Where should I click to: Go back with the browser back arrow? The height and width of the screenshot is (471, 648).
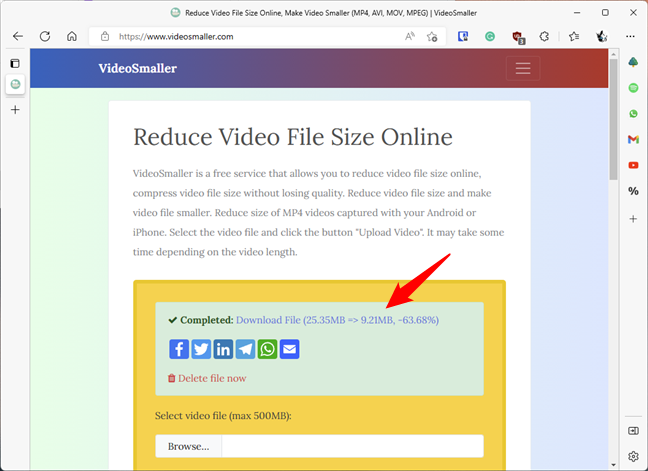coord(18,36)
